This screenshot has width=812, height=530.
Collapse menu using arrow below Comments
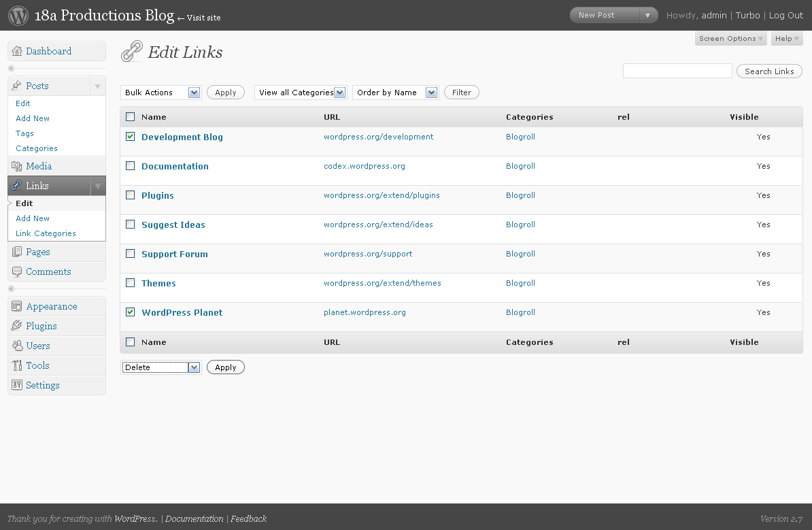point(11,289)
